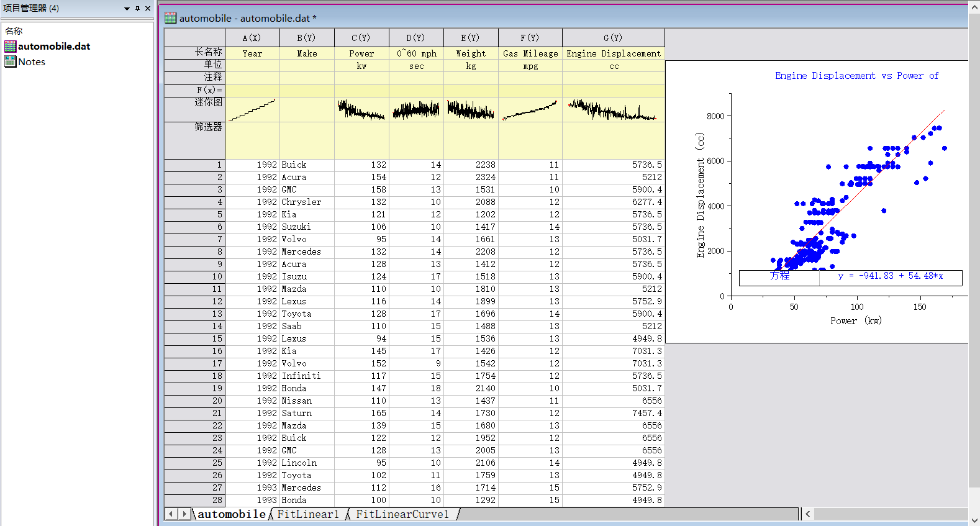Click the 'Power (kw)' axis title

(x=856, y=321)
